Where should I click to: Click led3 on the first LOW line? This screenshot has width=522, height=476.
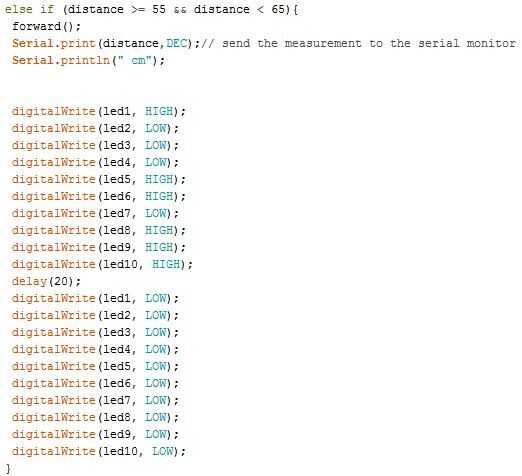point(117,145)
